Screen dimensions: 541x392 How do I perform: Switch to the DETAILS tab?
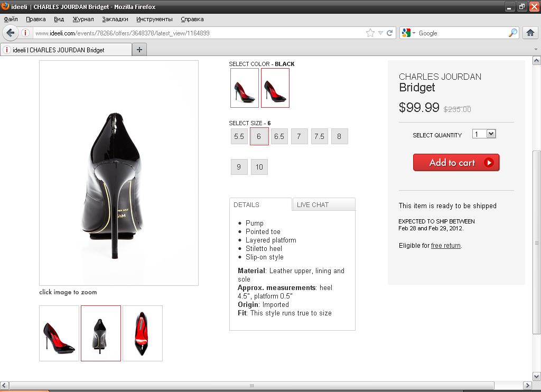(x=260, y=204)
